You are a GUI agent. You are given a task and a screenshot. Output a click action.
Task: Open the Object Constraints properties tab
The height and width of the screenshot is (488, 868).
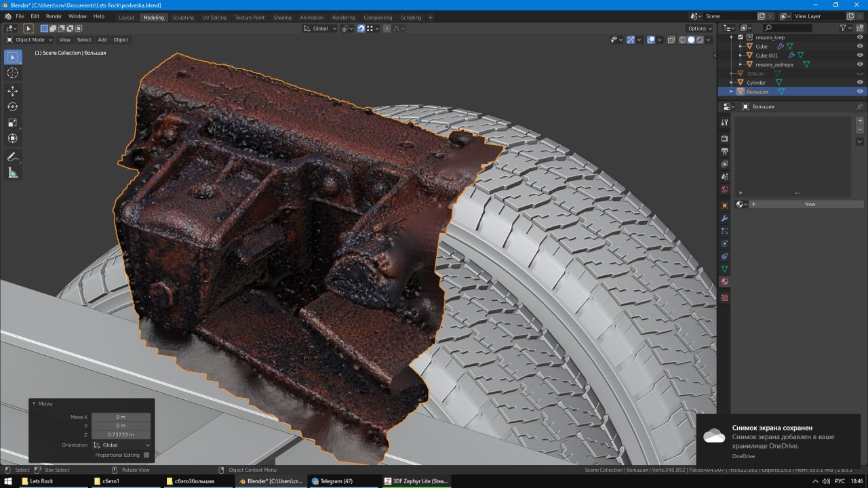724,257
